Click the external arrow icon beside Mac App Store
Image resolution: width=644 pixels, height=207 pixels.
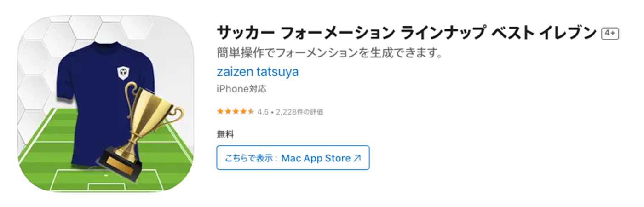pyautogui.click(x=357, y=158)
